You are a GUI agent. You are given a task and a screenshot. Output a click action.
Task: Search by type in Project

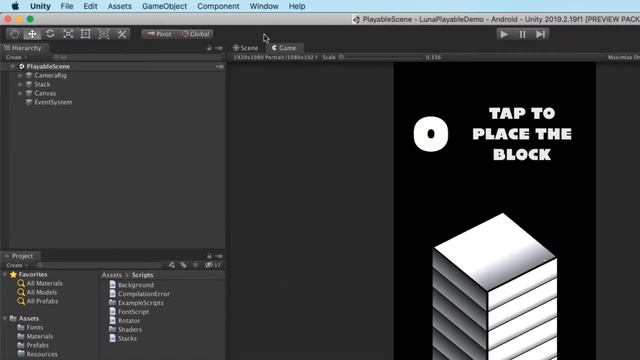click(x=172, y=265)
